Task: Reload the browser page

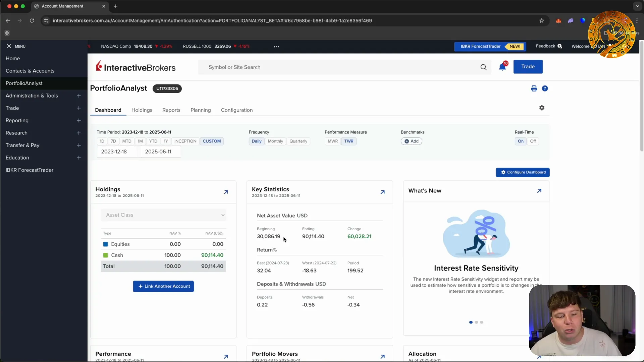Action: click(x=32, y=21)
